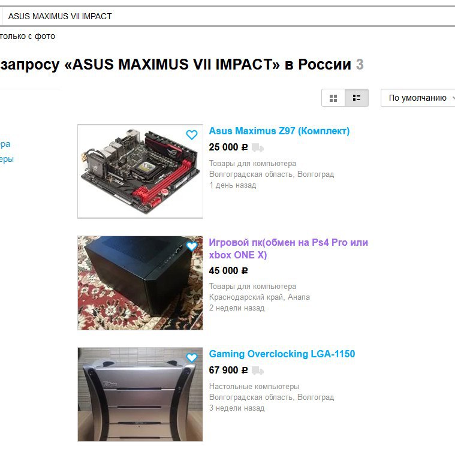
Task: Unfavorite the Игровой пк listing heart
Action: pyautogui.click(x=191, y=246)
